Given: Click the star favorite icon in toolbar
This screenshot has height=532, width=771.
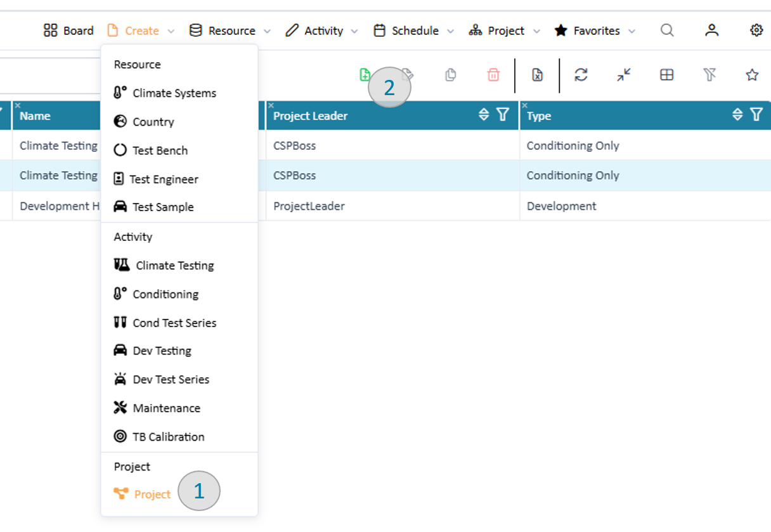Looking at the screenshot, I should pos(752,75).
